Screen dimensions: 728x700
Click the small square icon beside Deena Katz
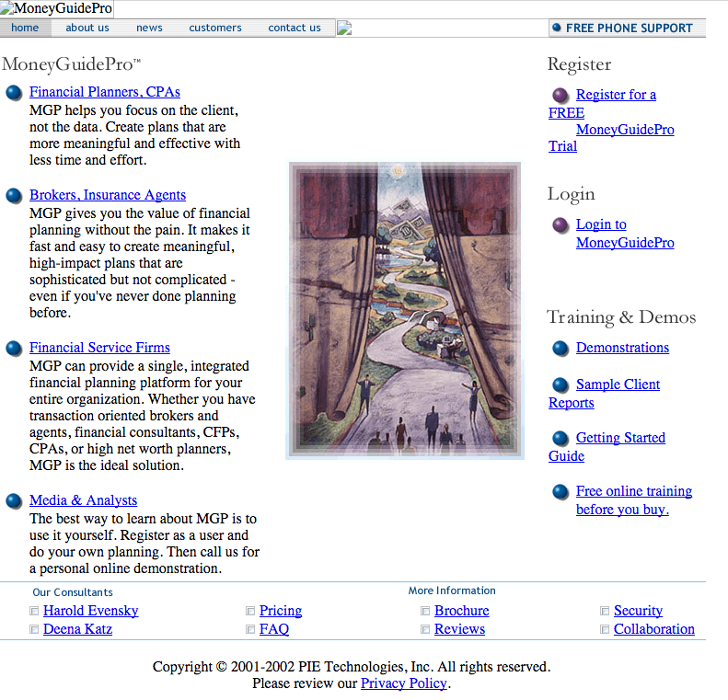pos(34,629)
